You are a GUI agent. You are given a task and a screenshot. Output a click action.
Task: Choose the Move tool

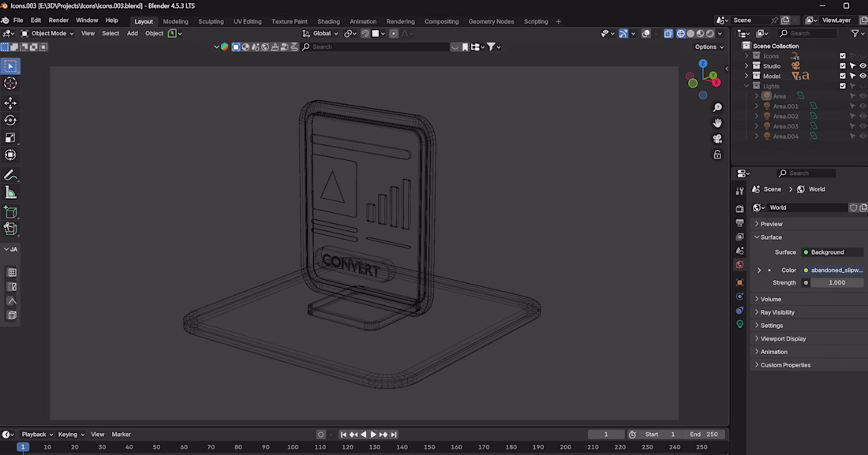point(10,103)
